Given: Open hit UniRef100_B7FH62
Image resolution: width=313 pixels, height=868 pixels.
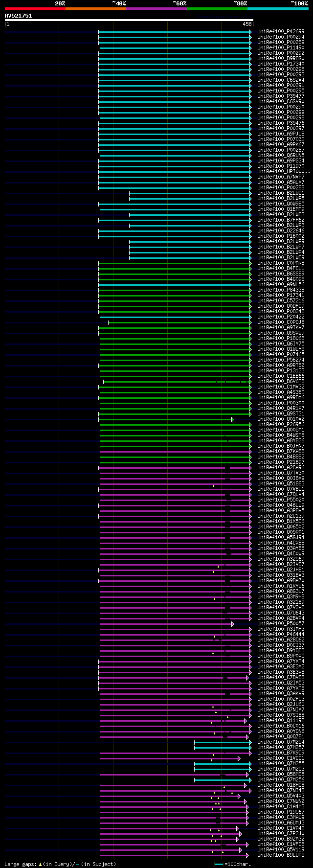Looking at the screenshot, I should pyautogui.click(x=281, y=220).
